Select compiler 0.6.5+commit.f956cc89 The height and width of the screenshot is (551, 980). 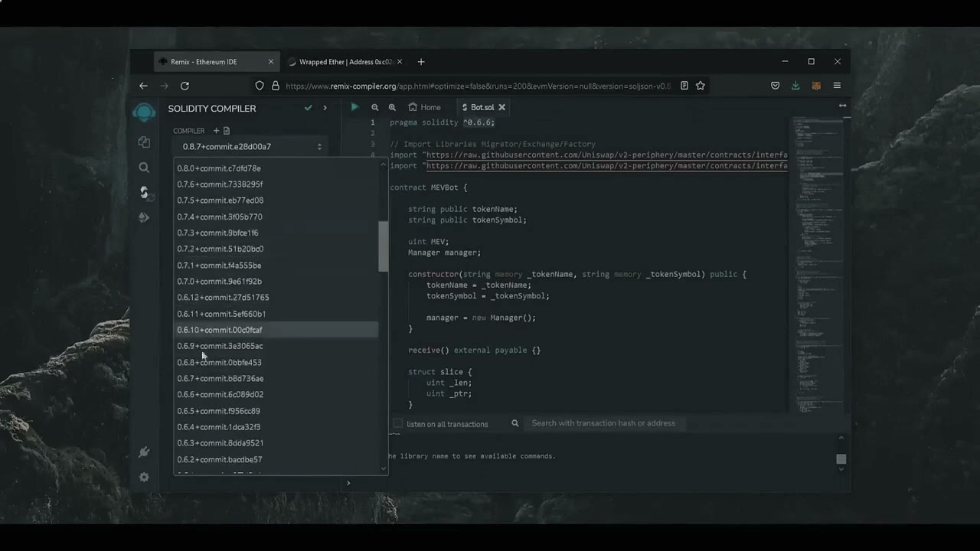pyautogui.click(x=276, y=411)
